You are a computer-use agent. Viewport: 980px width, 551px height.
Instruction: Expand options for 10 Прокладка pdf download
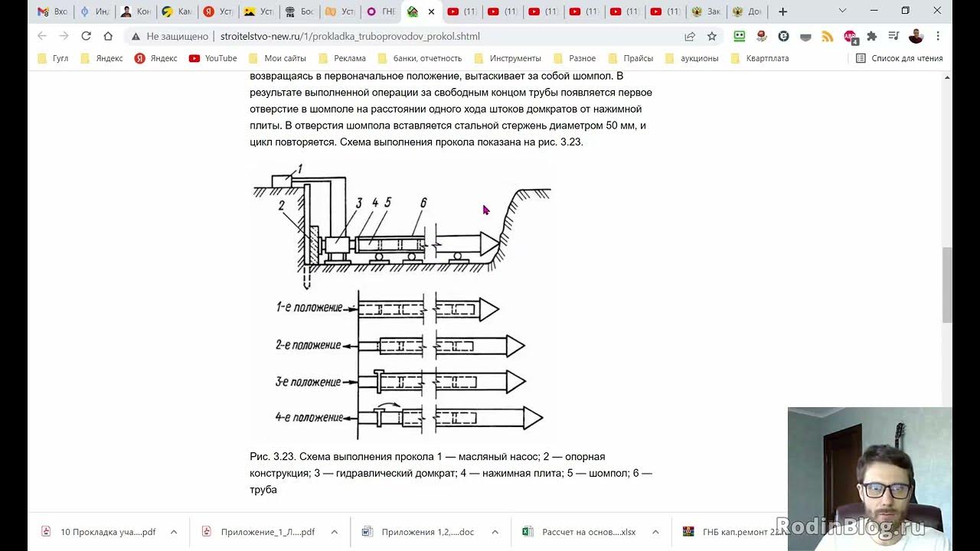174,532
